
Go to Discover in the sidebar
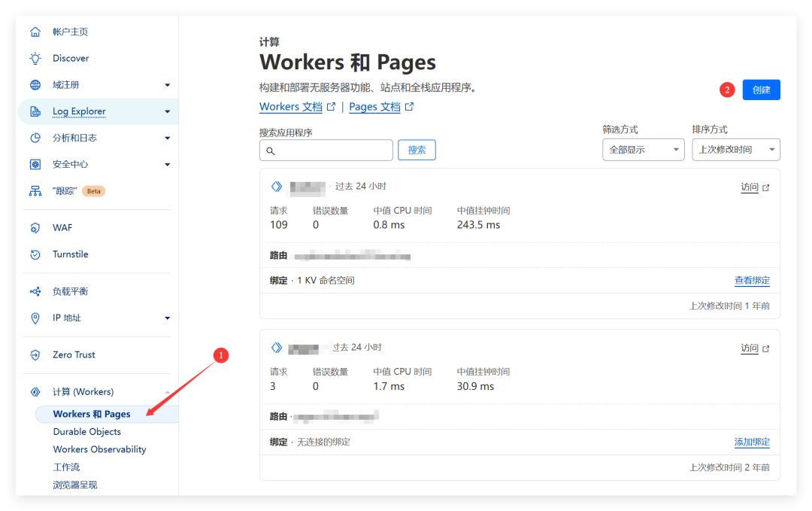tap(71, 59)
